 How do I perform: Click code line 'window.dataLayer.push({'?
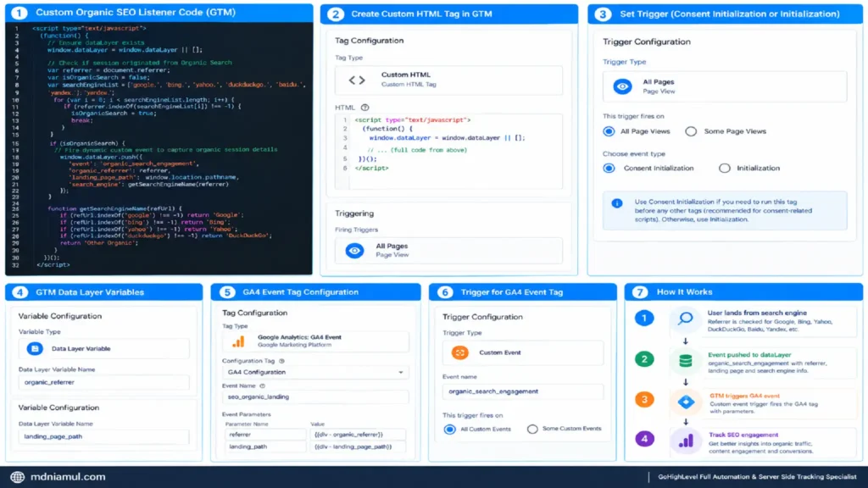[101, 157]
